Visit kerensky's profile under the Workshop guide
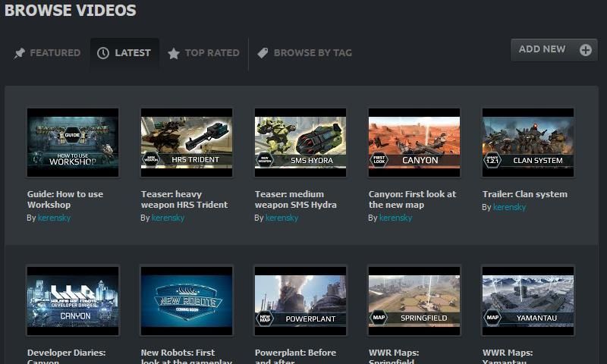The height and width of the screenshot is (364, 607). [x=55, y=218]
